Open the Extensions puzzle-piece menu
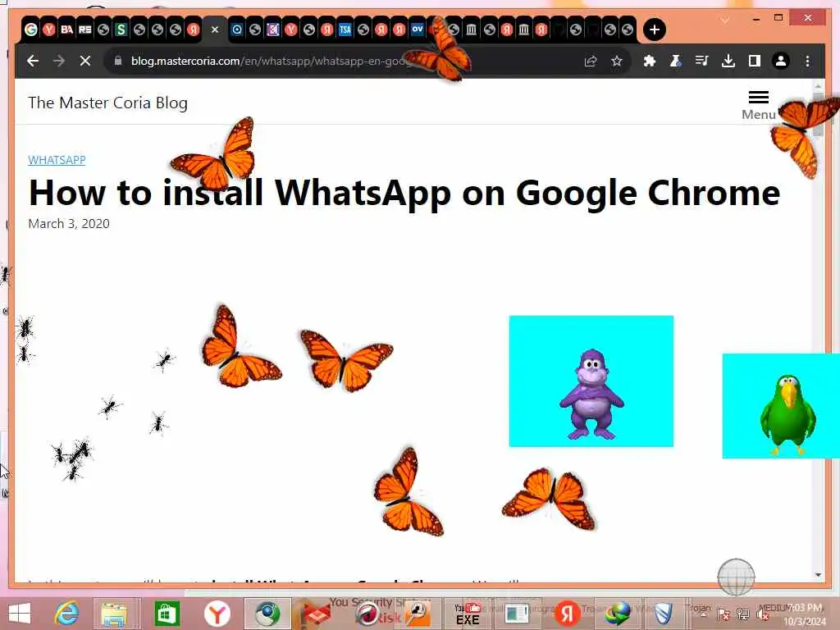The height and width of the screenshot is (630, 840). (650, 61)
